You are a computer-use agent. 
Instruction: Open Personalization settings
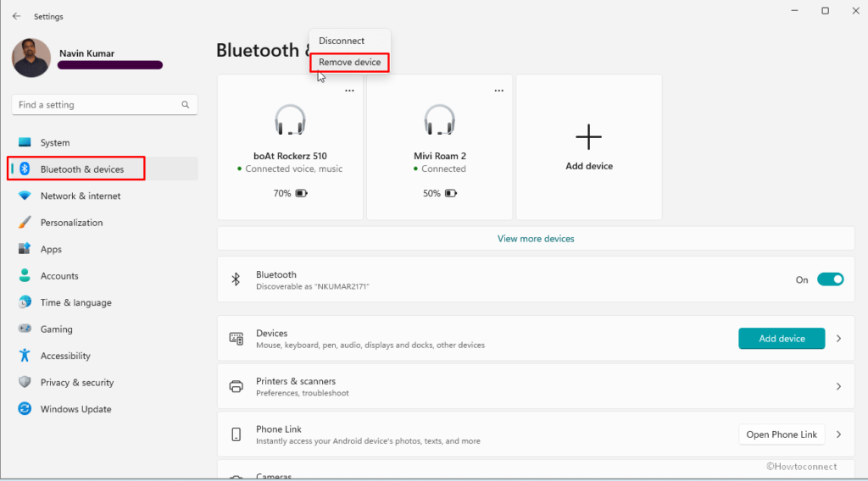(104, 222)
